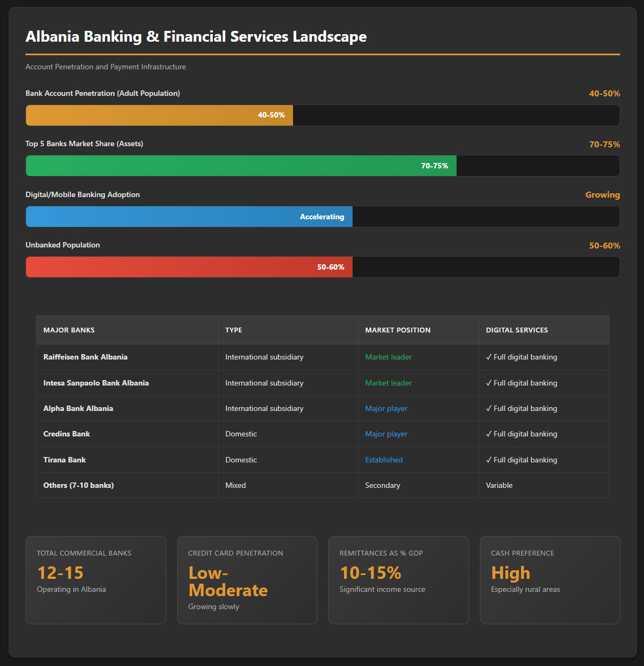Click the Major Banks column header
This screenshot has width=644, height=666.
click(69, 330)
